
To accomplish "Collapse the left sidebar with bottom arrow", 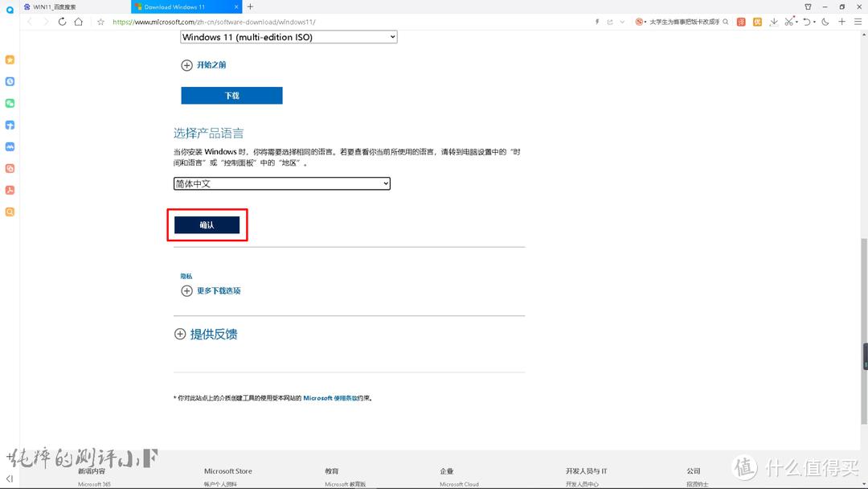I will (10, 478).
